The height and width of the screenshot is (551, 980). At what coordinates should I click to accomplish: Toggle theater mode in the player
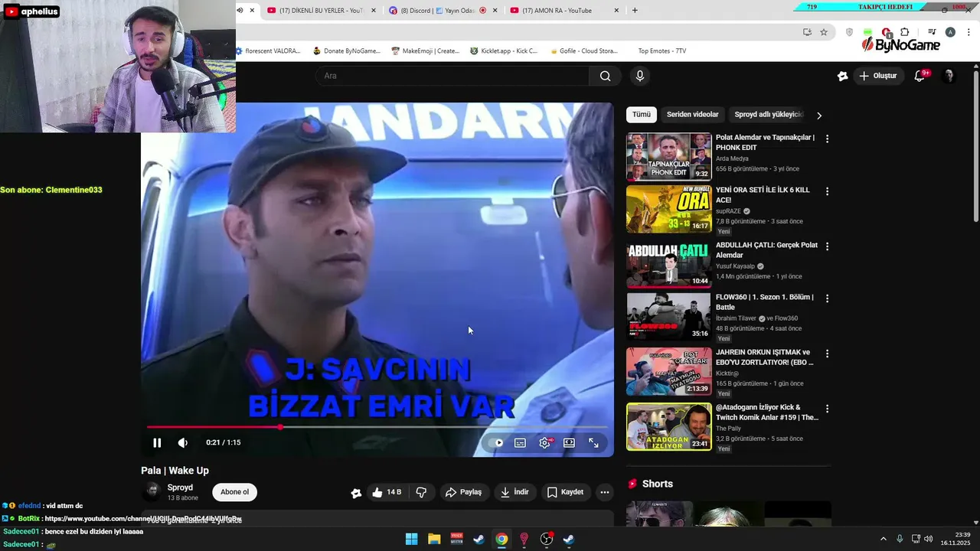coord(569,442)
